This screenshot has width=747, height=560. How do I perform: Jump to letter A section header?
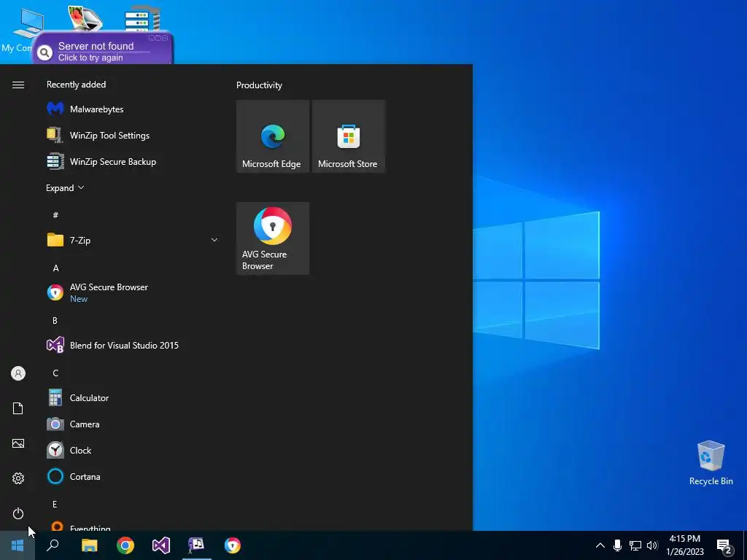point(55,268)
